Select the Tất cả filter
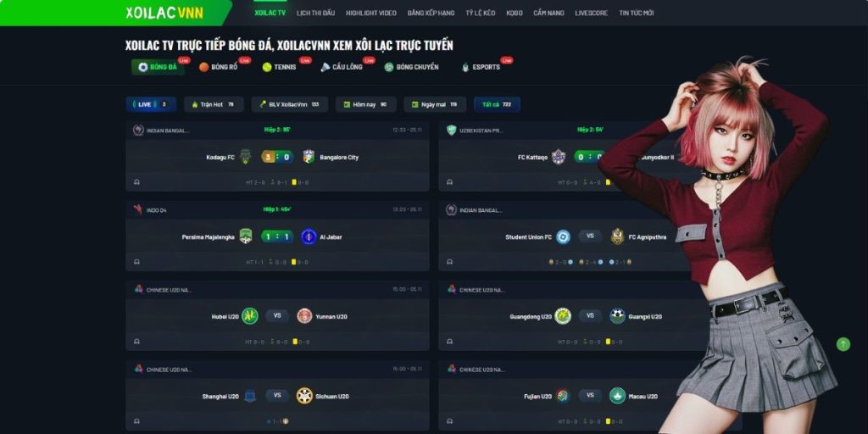Viewport: 868px width, 434px height. (497, 104)
